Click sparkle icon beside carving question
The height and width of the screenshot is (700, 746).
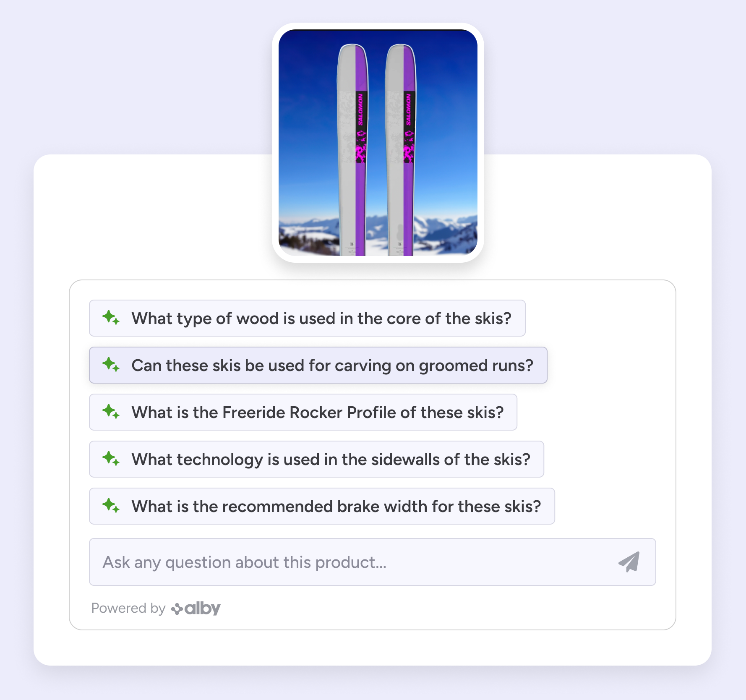(111, 365)
